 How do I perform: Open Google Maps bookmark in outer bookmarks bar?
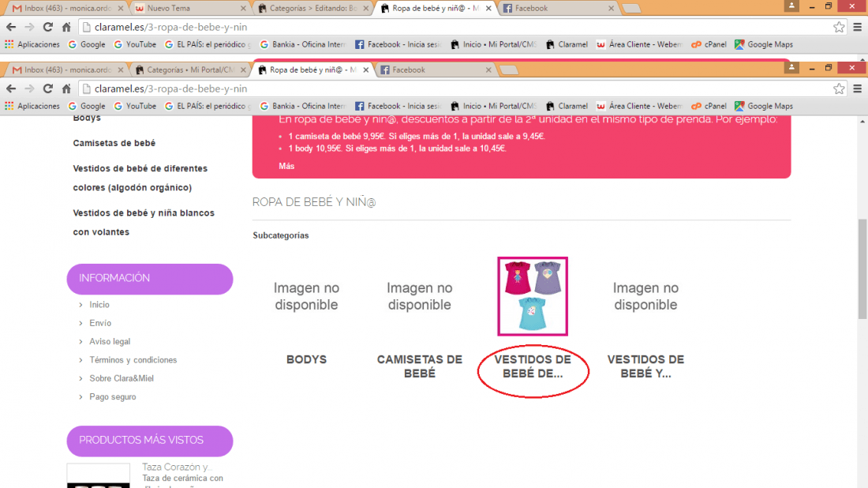click(764, 44)
